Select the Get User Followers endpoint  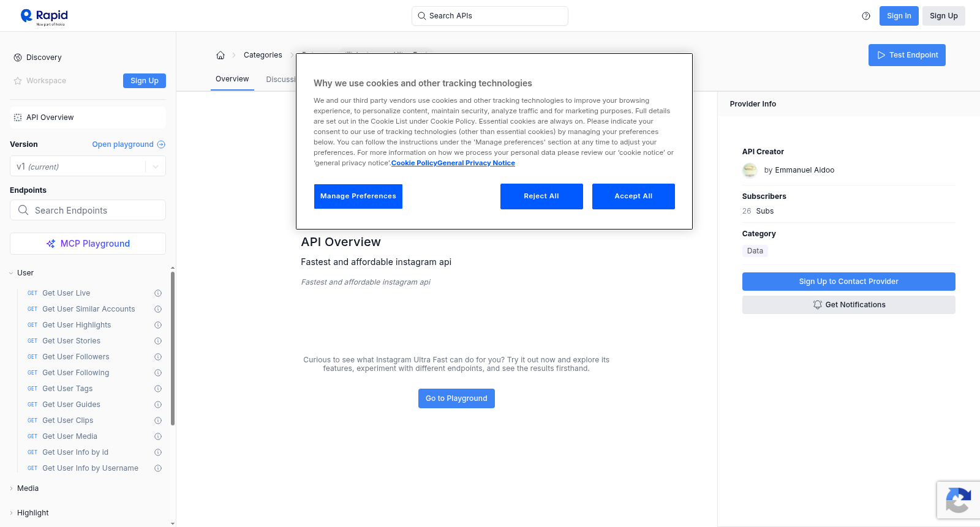point(76,357)
